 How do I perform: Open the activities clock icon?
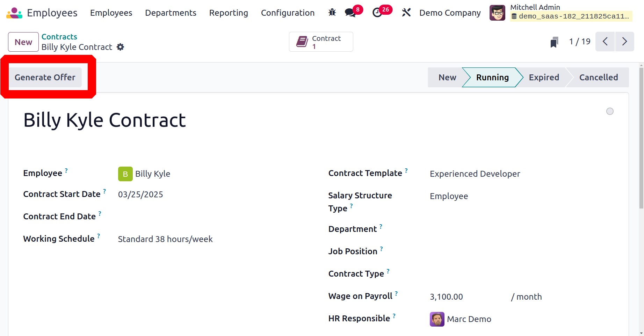[x=377, y=13]
